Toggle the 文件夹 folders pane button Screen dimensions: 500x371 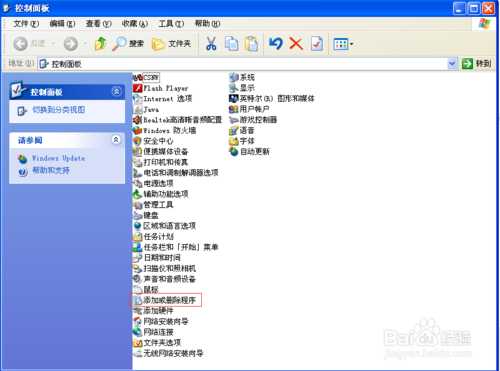(x=171, y=44)
